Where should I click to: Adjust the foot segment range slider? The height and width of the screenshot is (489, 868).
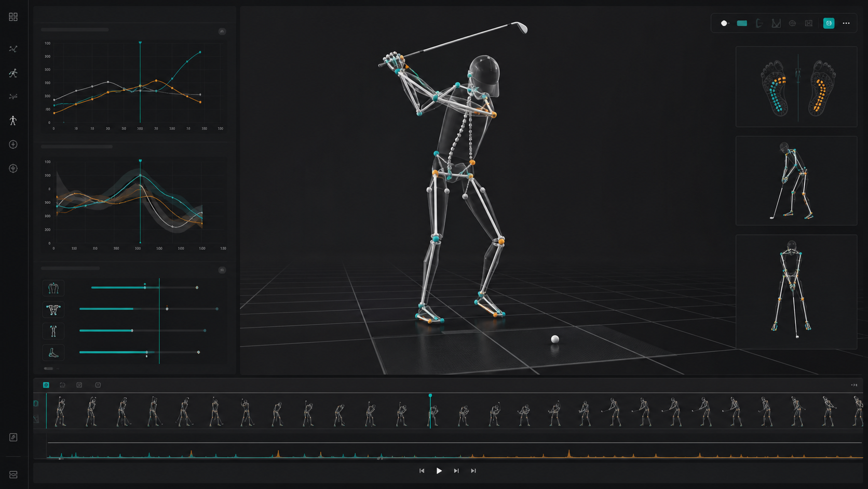coord(139,352)
